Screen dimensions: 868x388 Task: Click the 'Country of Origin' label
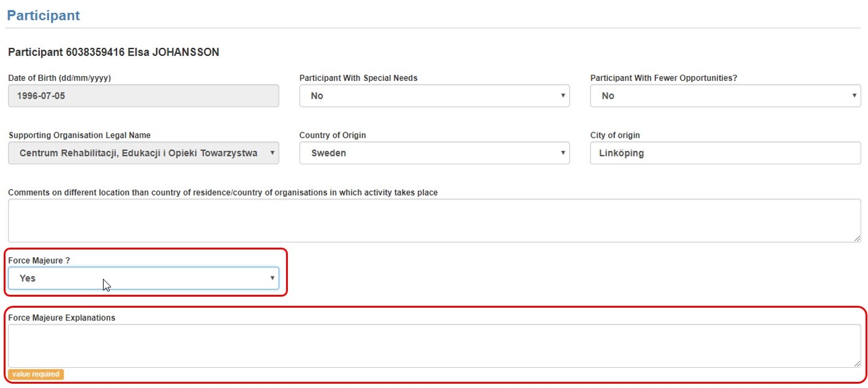coord(333,135)
